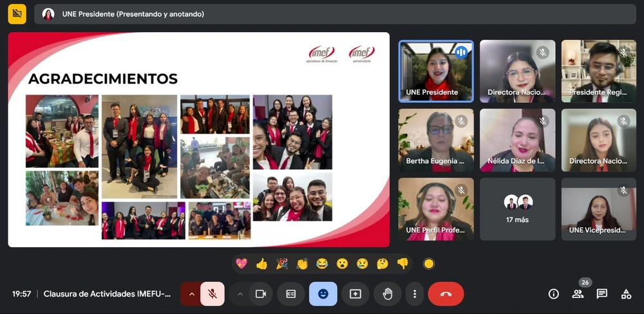The image size is (644, 314).
Task: Select the yellow skin tone circle
Action: (x=428, y=264)
